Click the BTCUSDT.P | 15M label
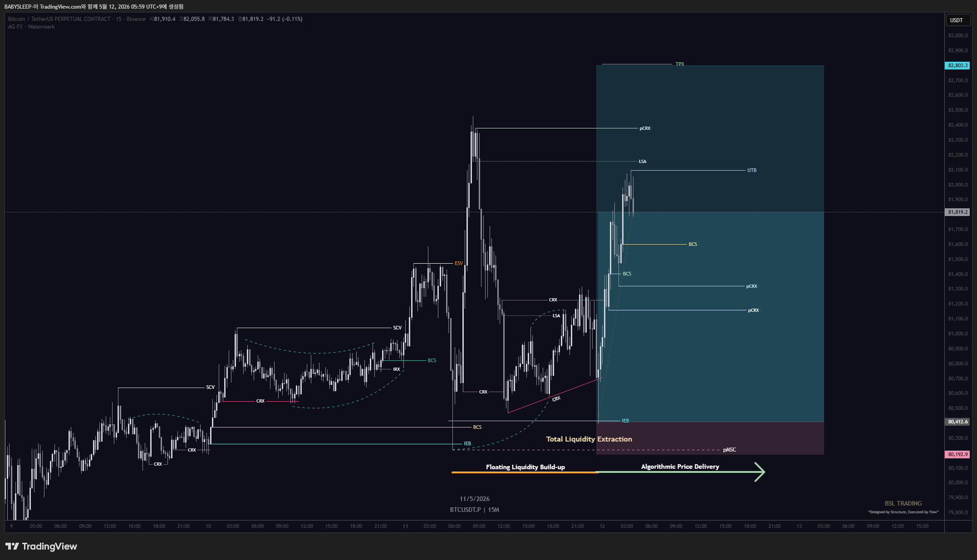The width and height of the screenshot is (977, 560). 474,510
